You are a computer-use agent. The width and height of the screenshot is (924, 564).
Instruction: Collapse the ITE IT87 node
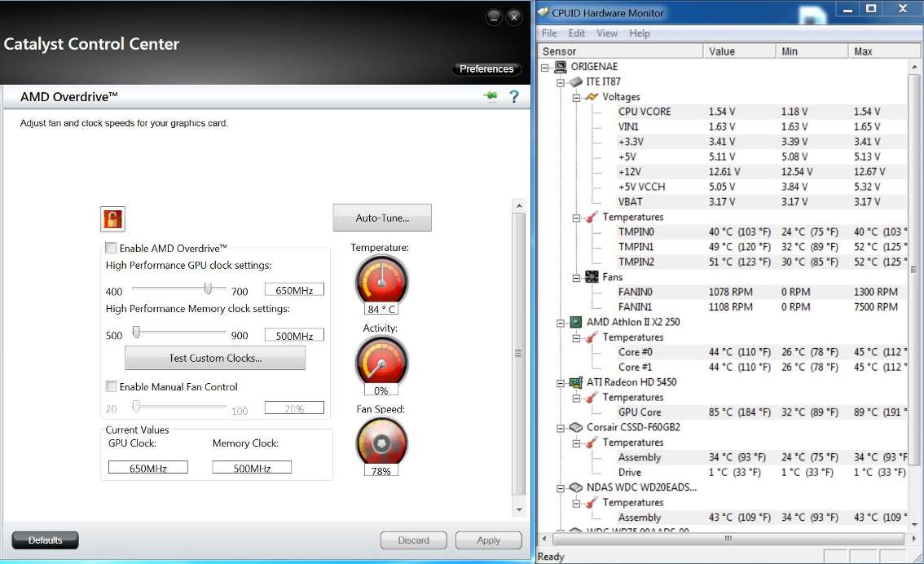pyautogui.click(x=561, y=82)
